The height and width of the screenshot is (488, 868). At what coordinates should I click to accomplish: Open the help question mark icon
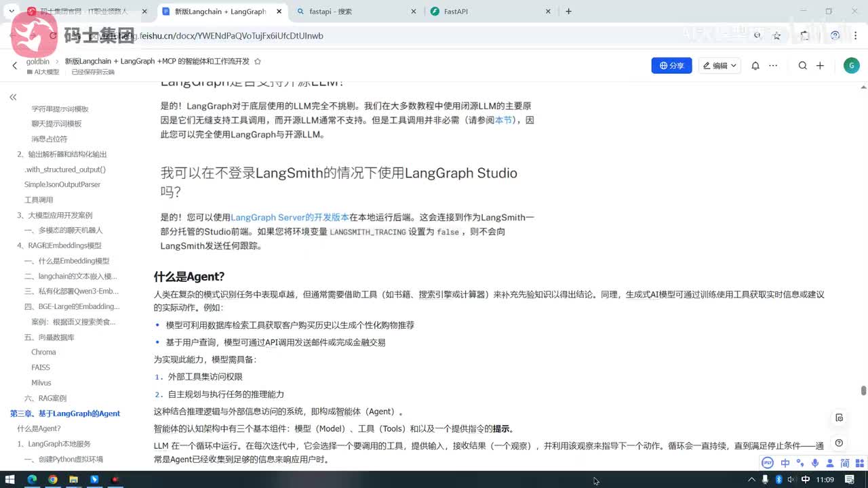coord(840,443)
